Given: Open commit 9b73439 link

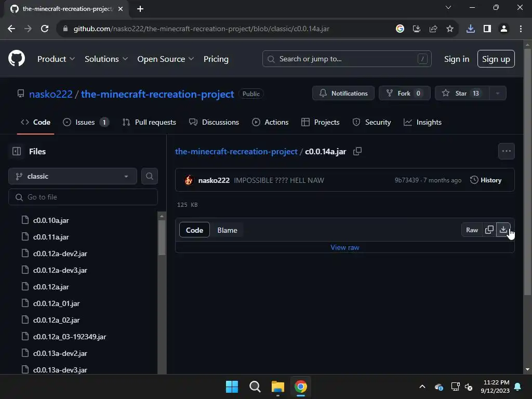Looking at the screenshot, I should click(x=406, y=180).
